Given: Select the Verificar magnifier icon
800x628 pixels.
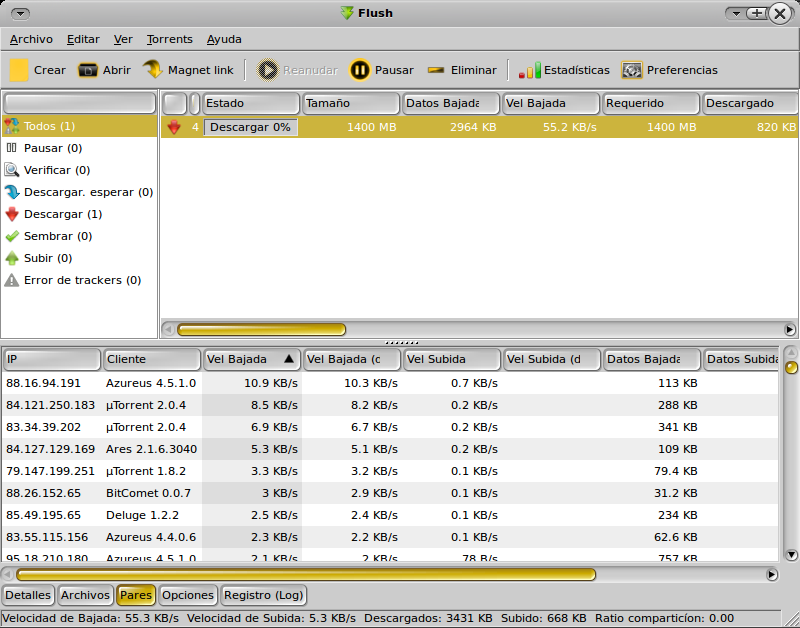Looking at the screenshot, I should [x=12, y=170].
